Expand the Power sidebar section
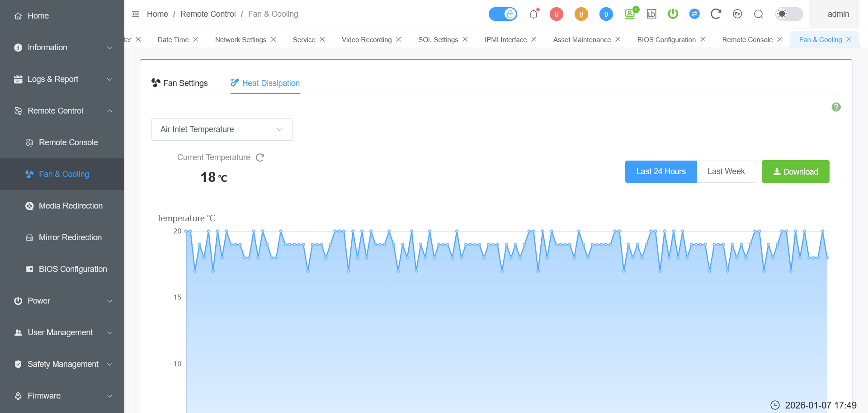Viewport: 868px width, 413px height. click(x=62, y=301)
